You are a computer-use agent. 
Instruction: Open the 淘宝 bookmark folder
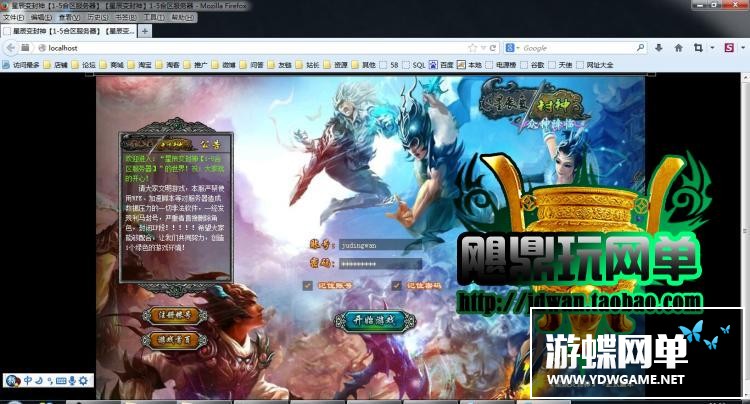(140, 65)
